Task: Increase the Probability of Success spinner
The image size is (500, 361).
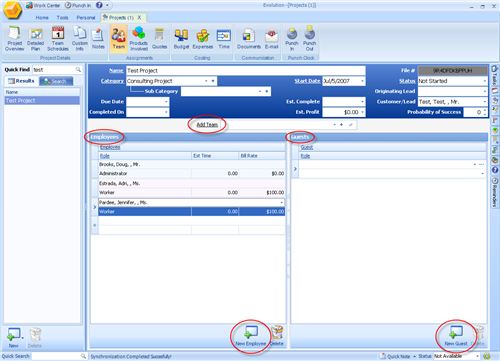Action: [x=485, y=110]
